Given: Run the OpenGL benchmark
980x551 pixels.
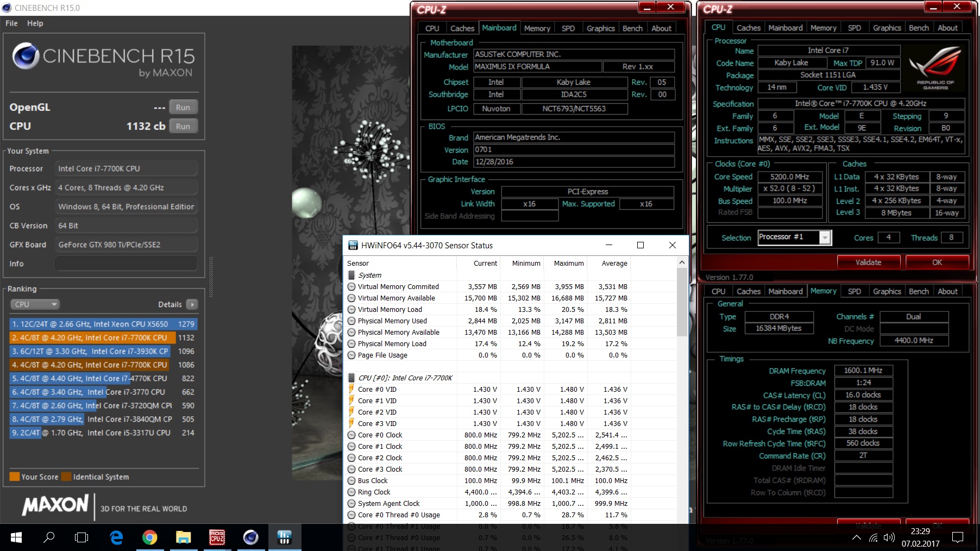Looking at the screenshot, I should 183,107.
